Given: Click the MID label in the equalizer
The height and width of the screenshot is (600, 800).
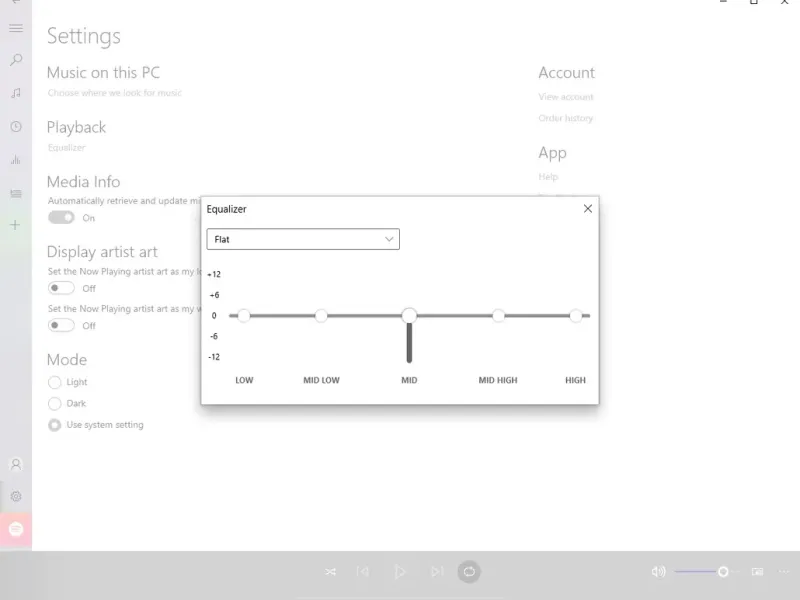Looking at the screenshot, I should [409, 380].
